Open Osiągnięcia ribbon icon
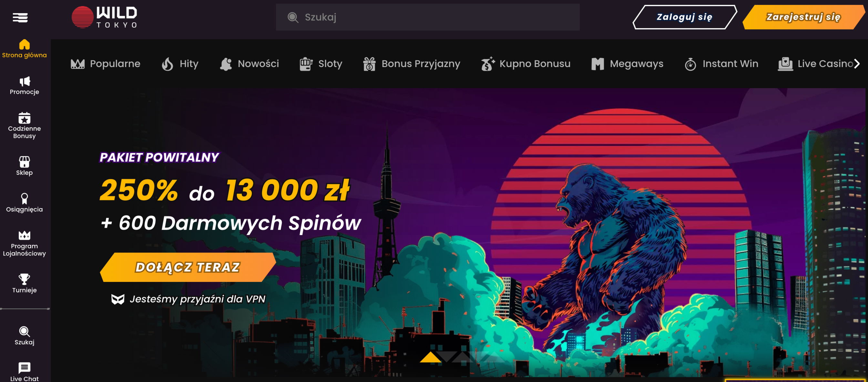The width and height of the screenshot is (868, 382). point(24,198)
